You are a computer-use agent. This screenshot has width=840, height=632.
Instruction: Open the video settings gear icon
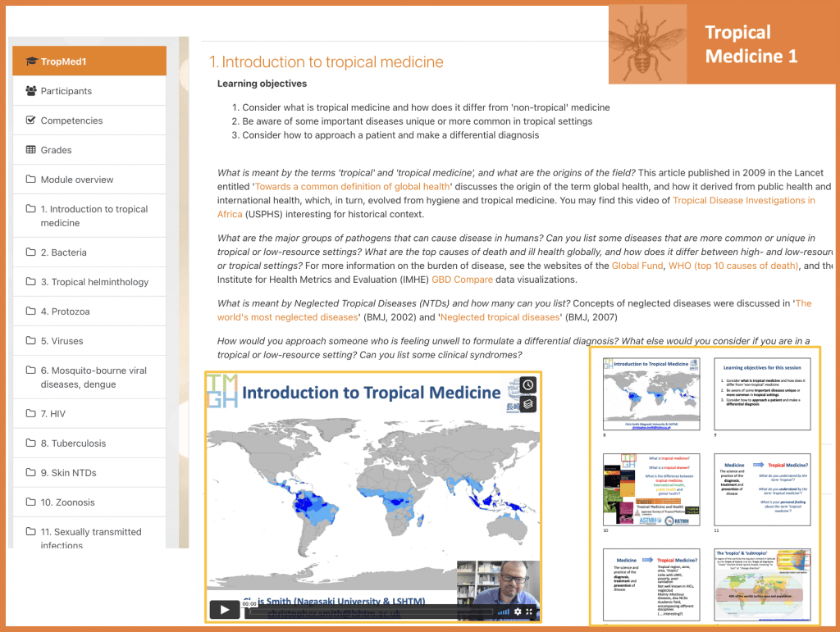tap(518, 612)
